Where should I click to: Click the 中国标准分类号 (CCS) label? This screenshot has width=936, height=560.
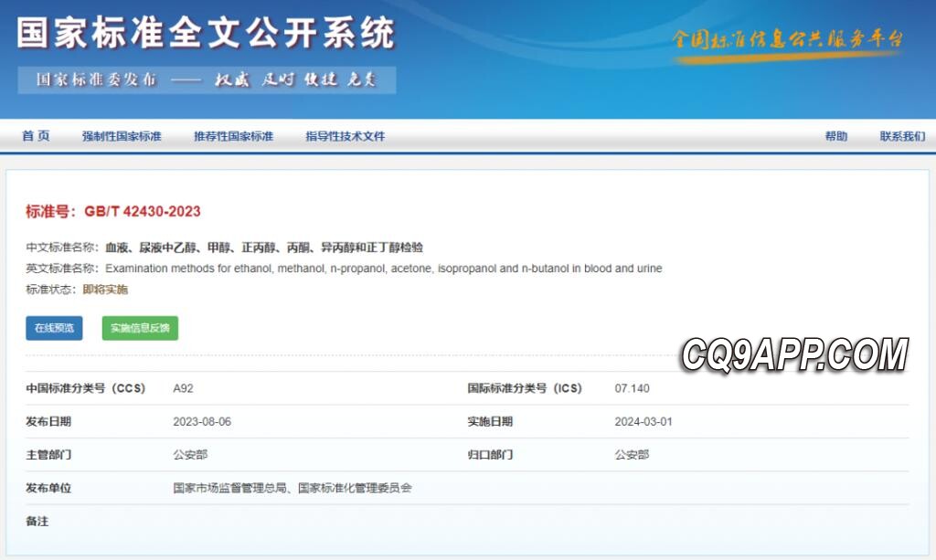click(x=85, y=388)
